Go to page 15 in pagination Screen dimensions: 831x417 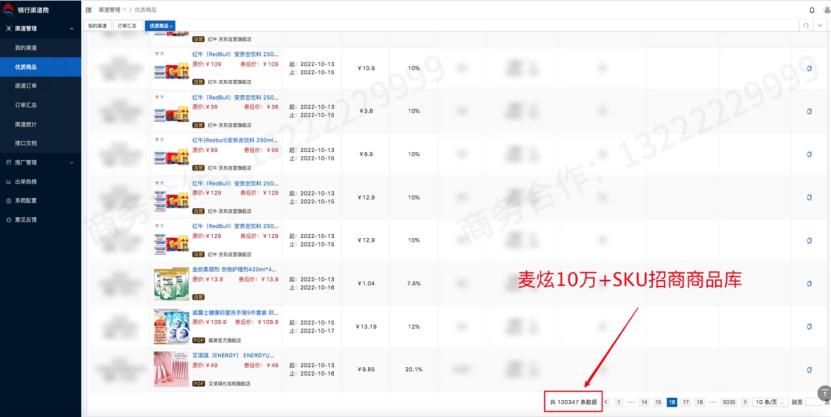click(658, 402)
